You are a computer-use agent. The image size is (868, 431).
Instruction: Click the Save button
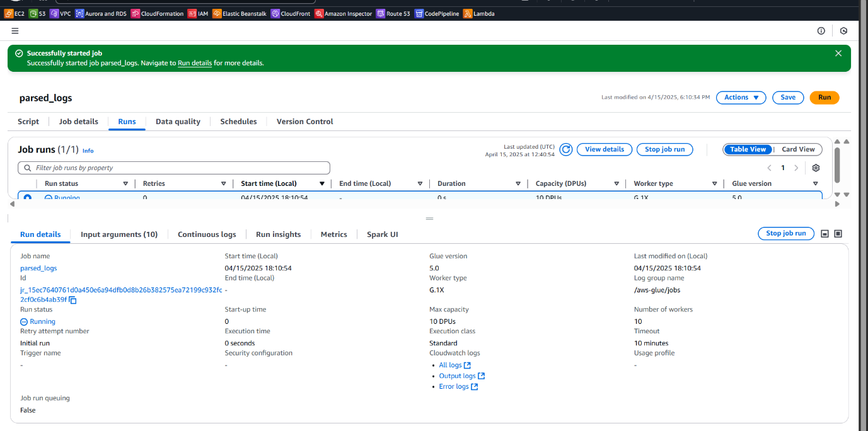pyautogui.click(x=788, y=98)
